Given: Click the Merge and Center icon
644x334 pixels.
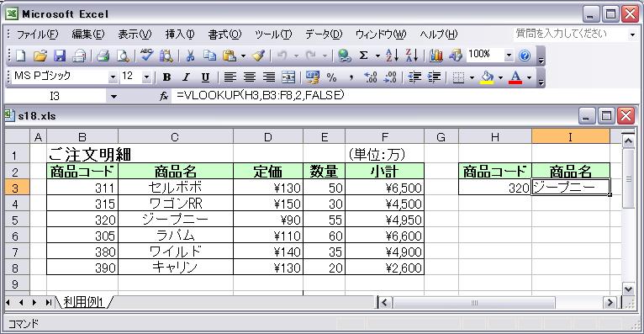Looking at the screenshot, I should point(288,77).
